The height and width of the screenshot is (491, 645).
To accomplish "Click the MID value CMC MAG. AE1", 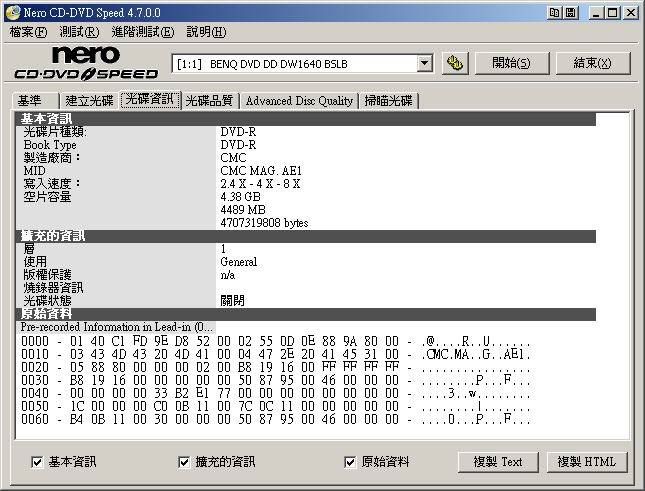I will coord(261,171).
